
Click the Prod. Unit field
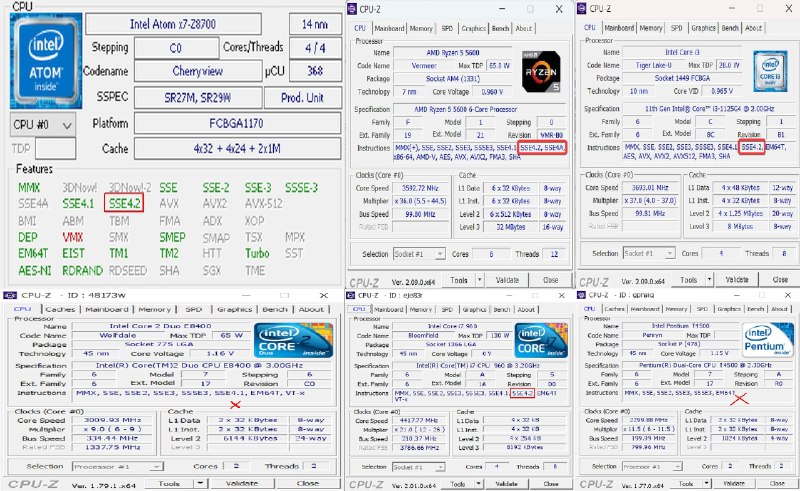303,97
